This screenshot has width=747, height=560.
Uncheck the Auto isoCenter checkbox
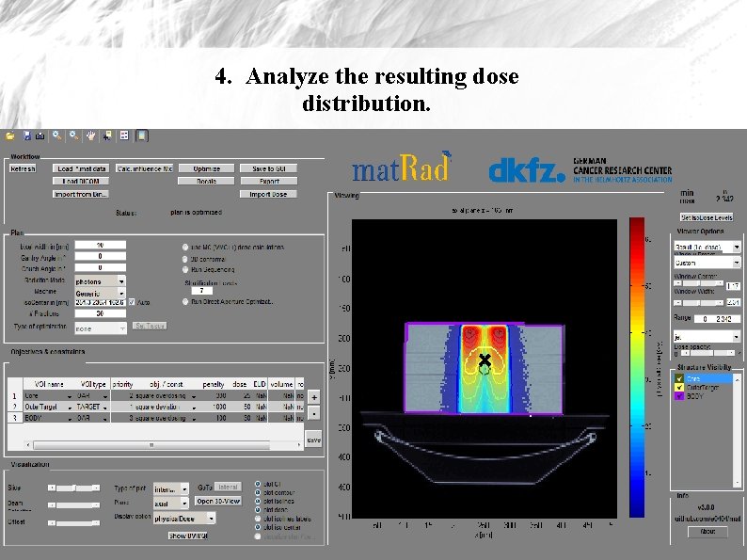click(132, 302)
